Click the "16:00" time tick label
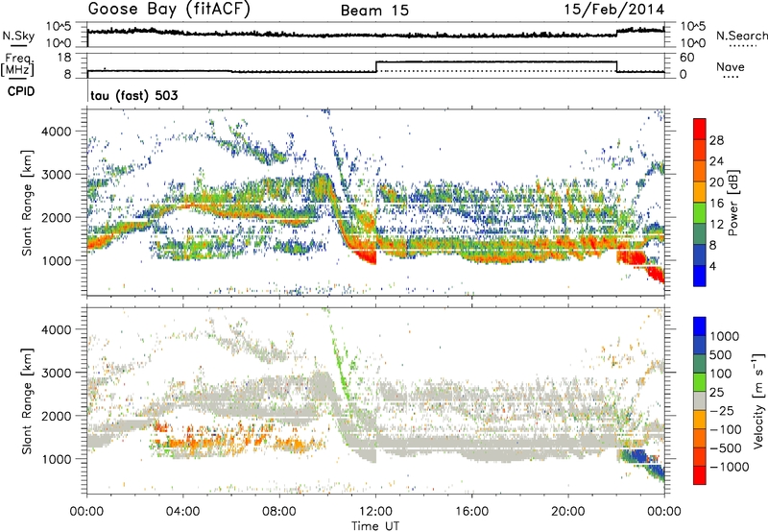 point(471,512)
